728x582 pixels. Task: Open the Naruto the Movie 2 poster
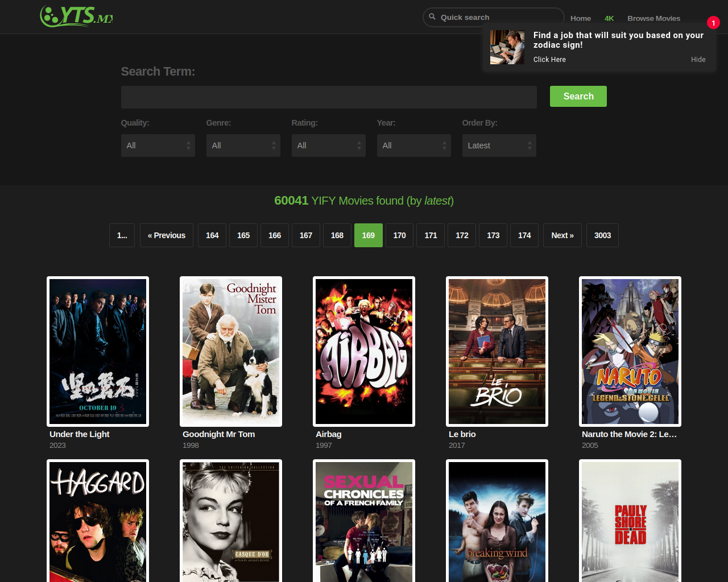coord(630,351)
